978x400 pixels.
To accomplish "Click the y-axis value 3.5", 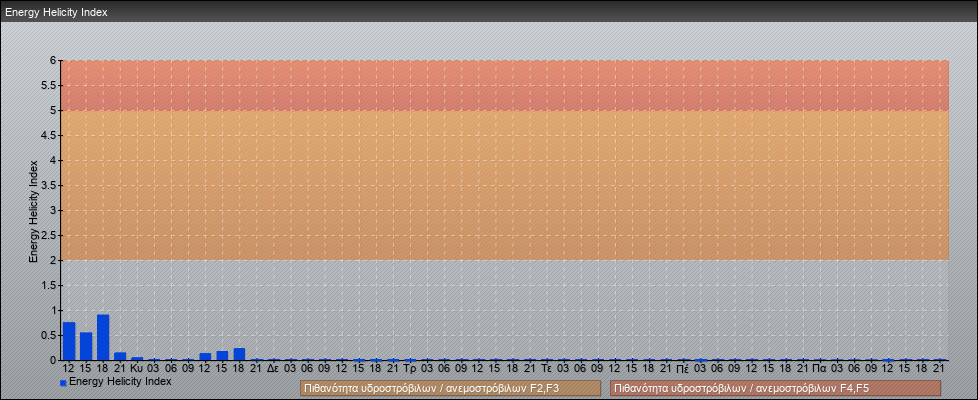I will pos(50,185).
